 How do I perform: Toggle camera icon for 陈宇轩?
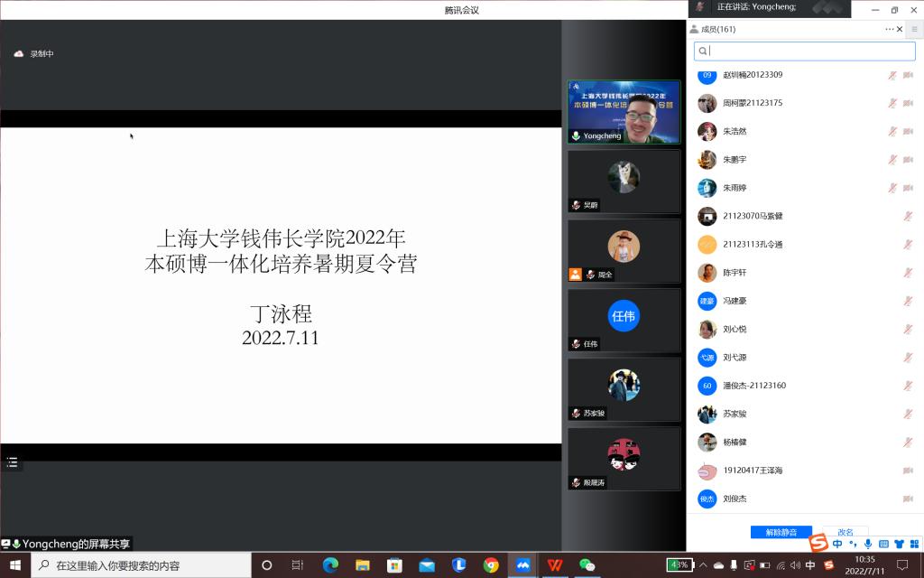908,273
